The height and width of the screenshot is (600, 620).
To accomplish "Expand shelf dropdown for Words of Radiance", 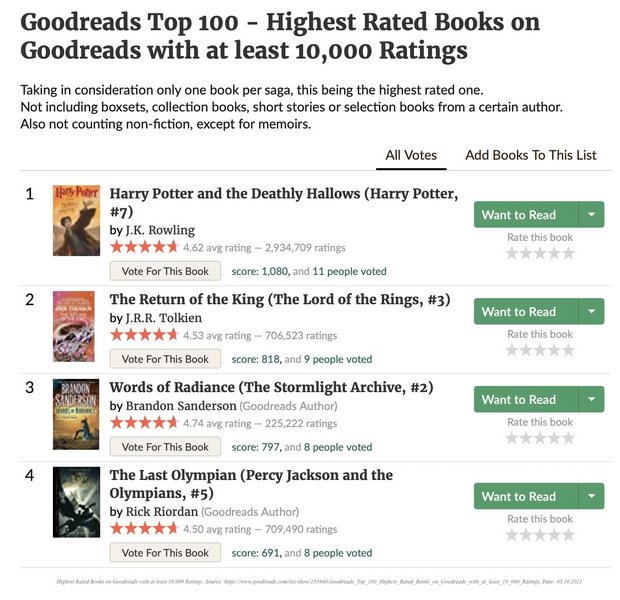I will point(591,399).
